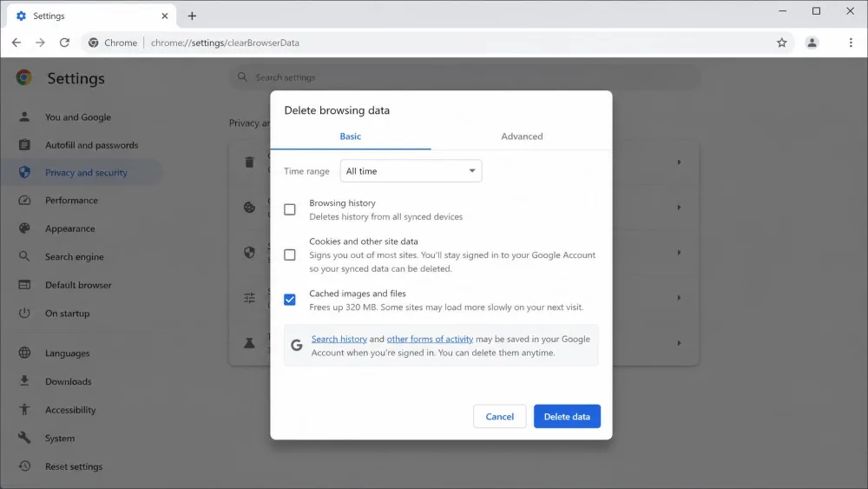Open other forms of activity link
Viewport: 868px width, 489px height.
[430, 339]
